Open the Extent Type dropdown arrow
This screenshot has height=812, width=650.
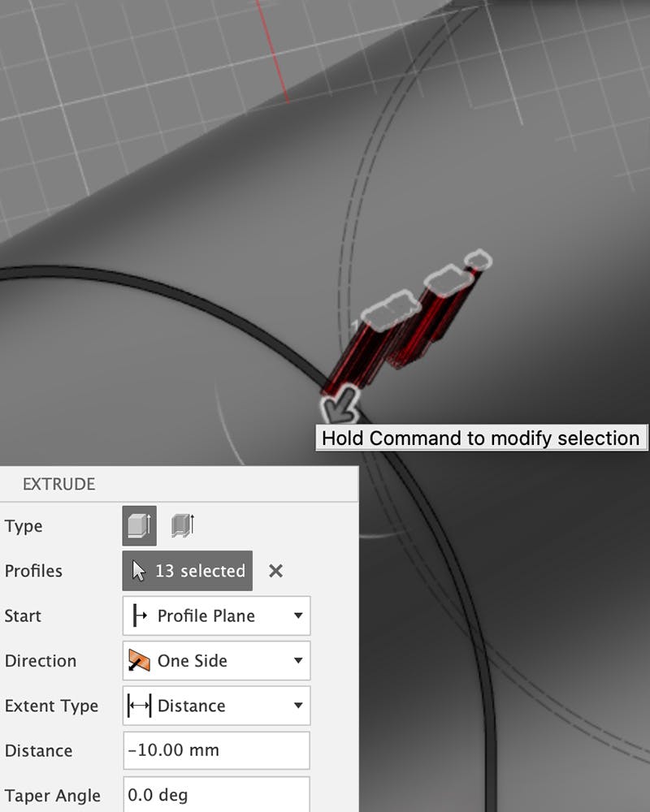(x=298, y=706)
